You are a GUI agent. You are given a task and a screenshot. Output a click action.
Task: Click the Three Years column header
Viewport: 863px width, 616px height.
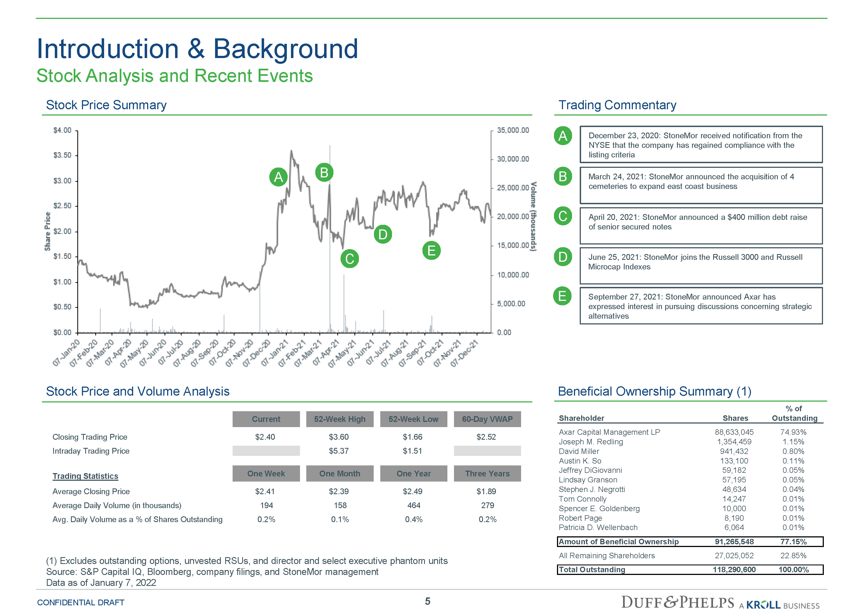(x=487, y=473)
